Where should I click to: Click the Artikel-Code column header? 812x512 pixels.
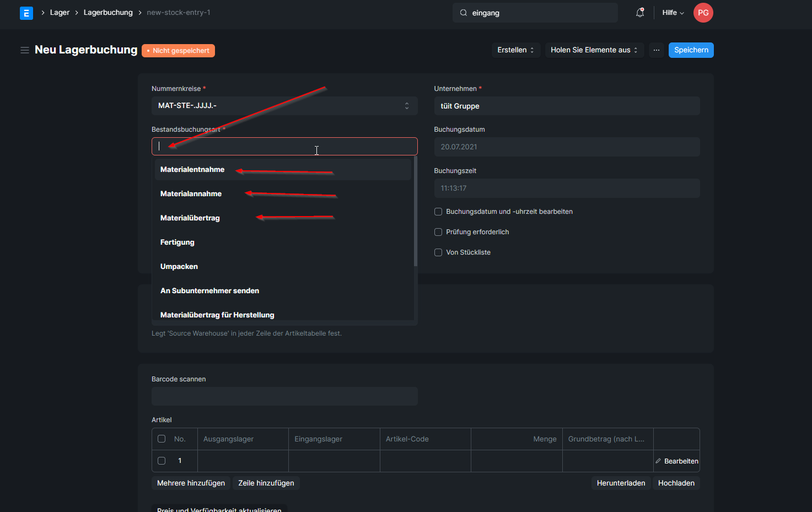[x=426, y=439]
